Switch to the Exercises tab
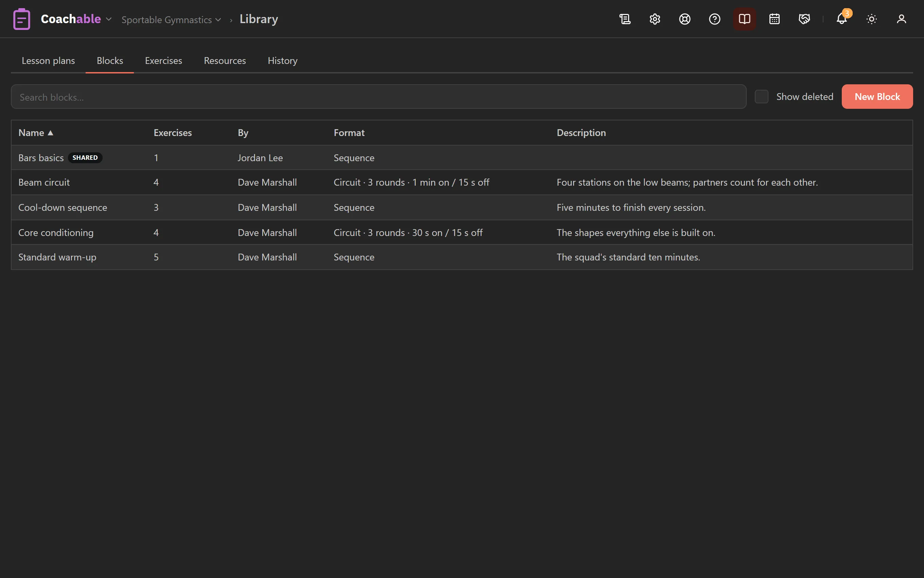The height and width of the screenshot is (578, 924). pyautogui.click(x=163, y=61)
